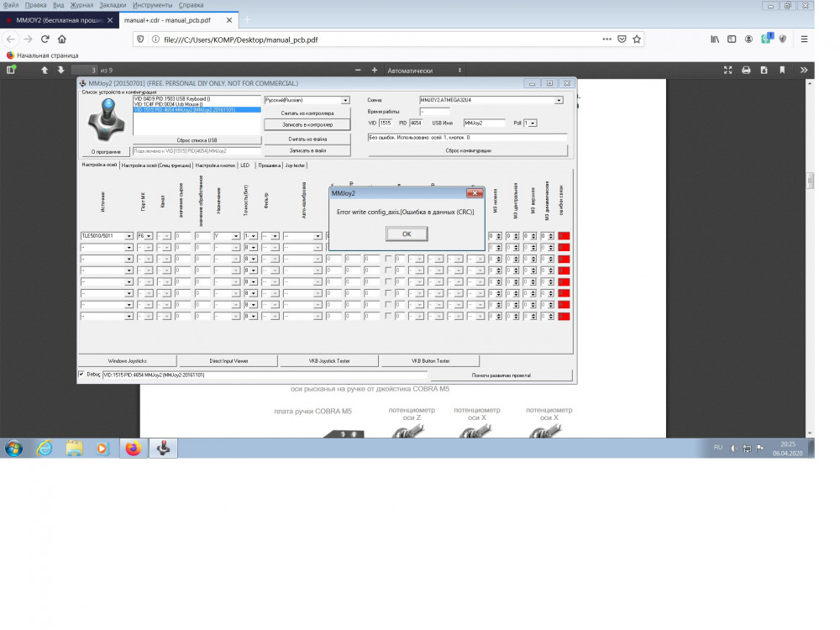Open Russian language selector dropdown
This screenshot has height=630, width=840.
tap(345, 100)
